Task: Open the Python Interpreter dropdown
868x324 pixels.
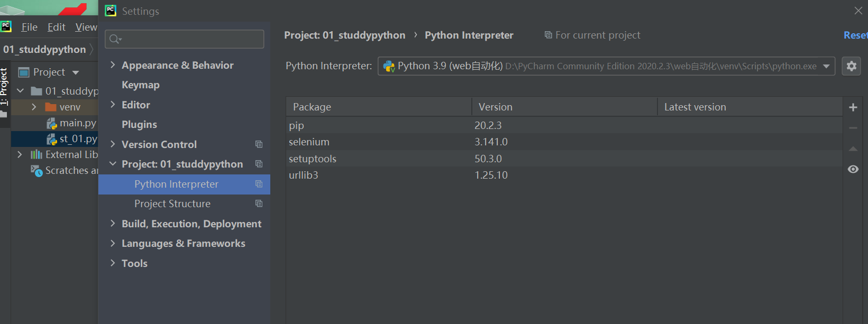Action: 826,66
